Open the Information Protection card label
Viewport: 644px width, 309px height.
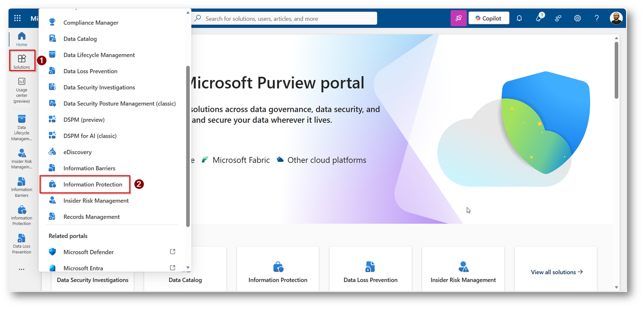[278, 280]
